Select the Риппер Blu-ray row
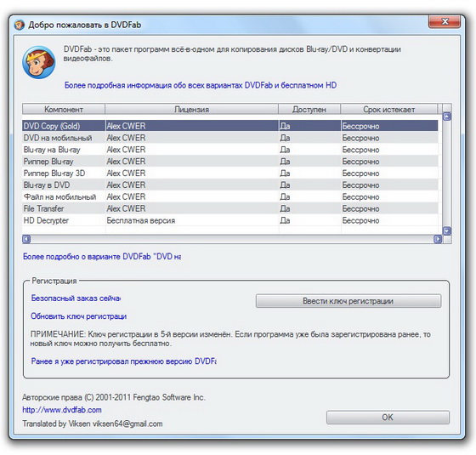Image resolution: width=476 pixels, height=455 pixels. pos(229,162)
